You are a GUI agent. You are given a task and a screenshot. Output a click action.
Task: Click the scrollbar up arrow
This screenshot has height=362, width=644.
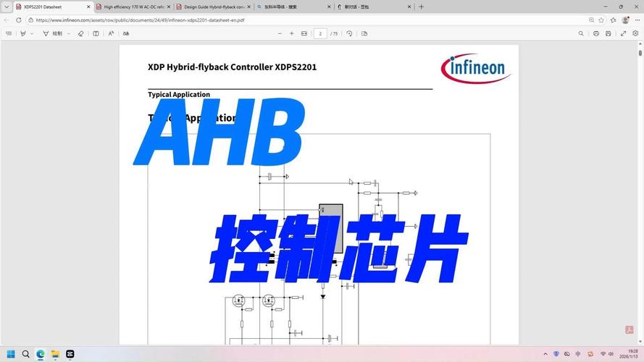click(x=640, y=43)
